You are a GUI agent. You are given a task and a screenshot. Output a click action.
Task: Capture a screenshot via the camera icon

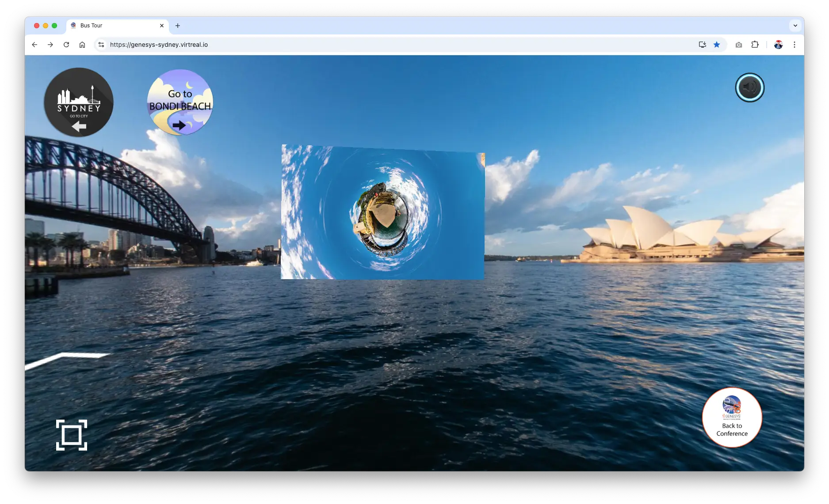[738, 45]
